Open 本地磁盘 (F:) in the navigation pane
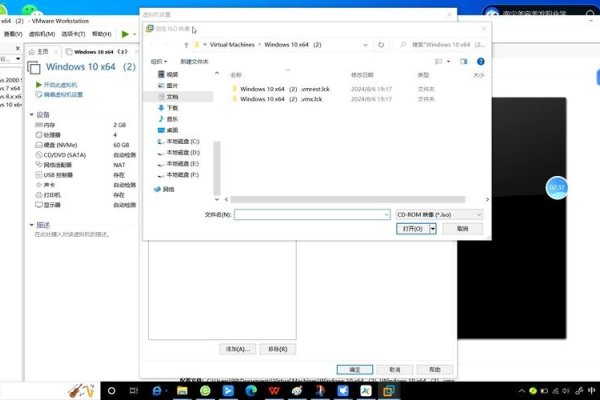Viewport: 600px width, 400px height. coord(179,175)
